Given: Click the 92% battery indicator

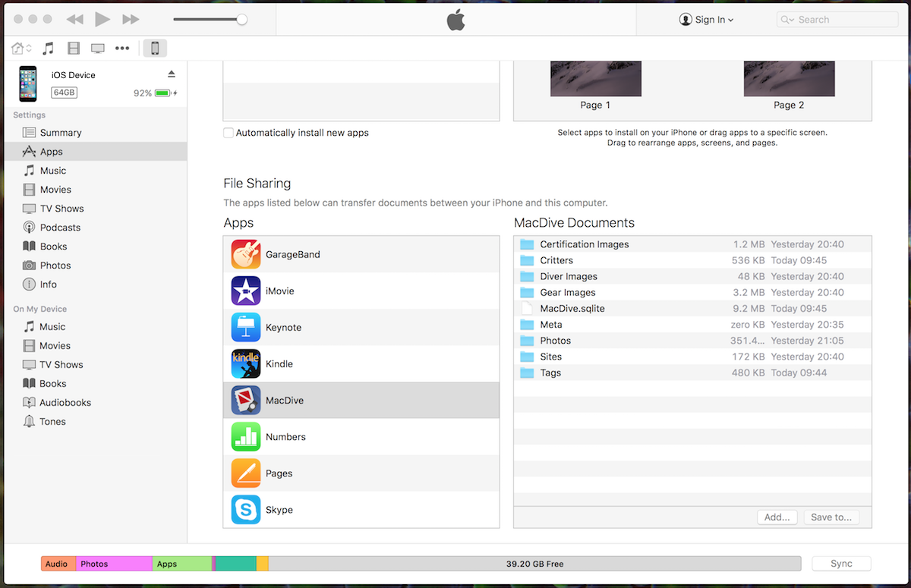Looking at the screenshot, I should (155, 93).
